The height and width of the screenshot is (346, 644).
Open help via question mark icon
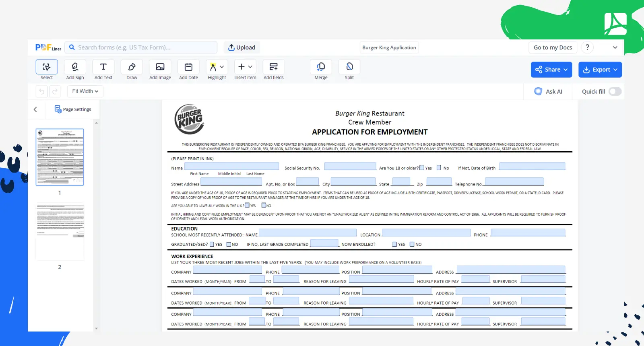click(x=588, y=47)
